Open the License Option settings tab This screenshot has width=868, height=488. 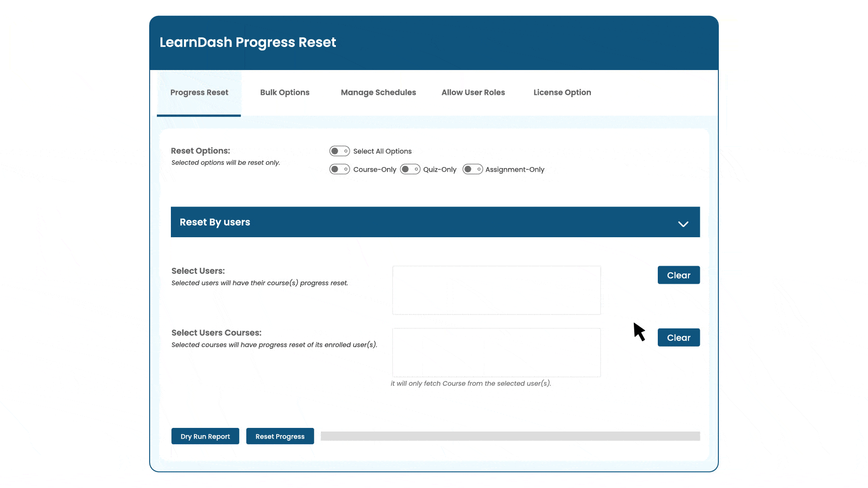coord(561,92)
